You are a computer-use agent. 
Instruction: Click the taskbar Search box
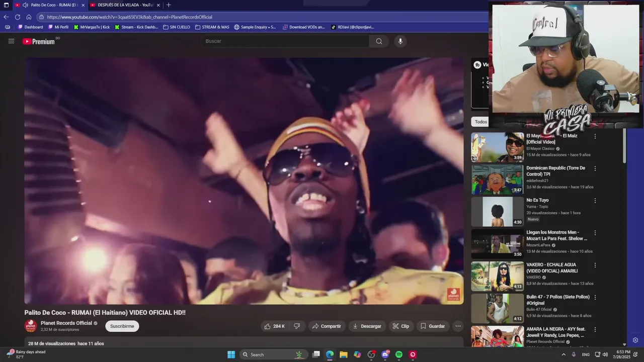click(x=274, y=354)
